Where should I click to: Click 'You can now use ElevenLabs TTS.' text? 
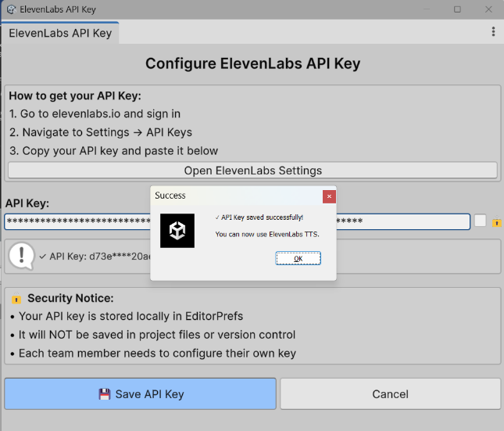[267, 235]
